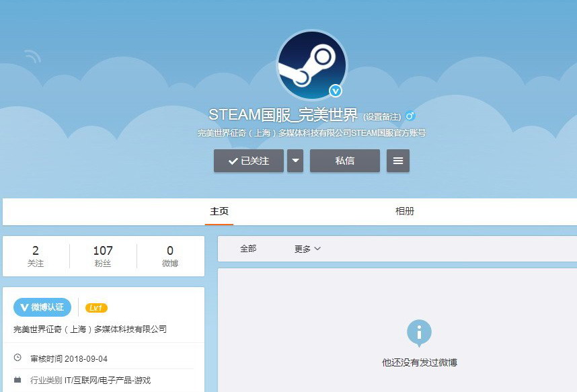577x392 pixels.
Task: Click the info icon above empty message
Action: (419, 333)
